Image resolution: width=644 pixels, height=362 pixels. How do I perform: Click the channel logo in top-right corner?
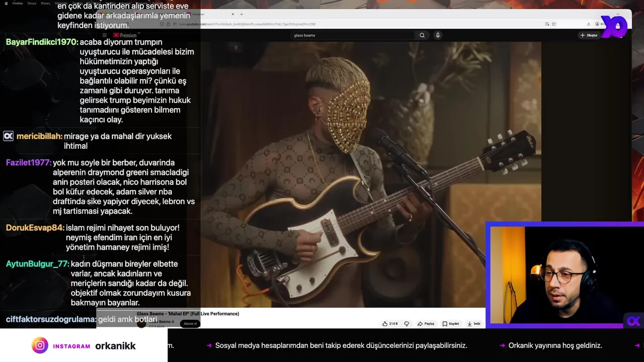point(614,27)
